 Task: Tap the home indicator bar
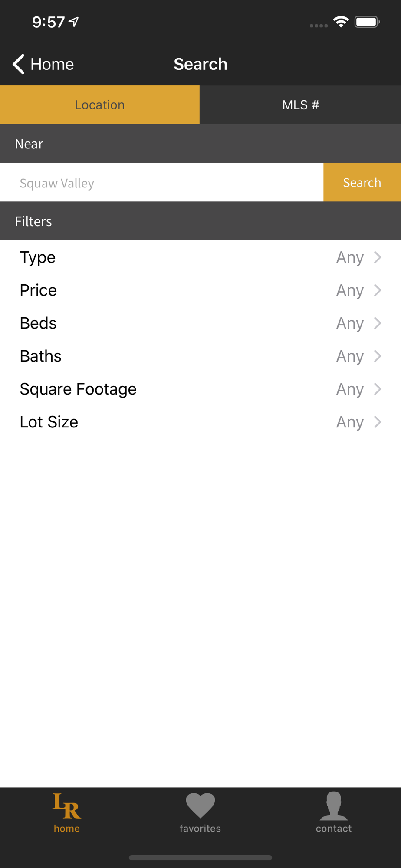[x=200, y=858]
